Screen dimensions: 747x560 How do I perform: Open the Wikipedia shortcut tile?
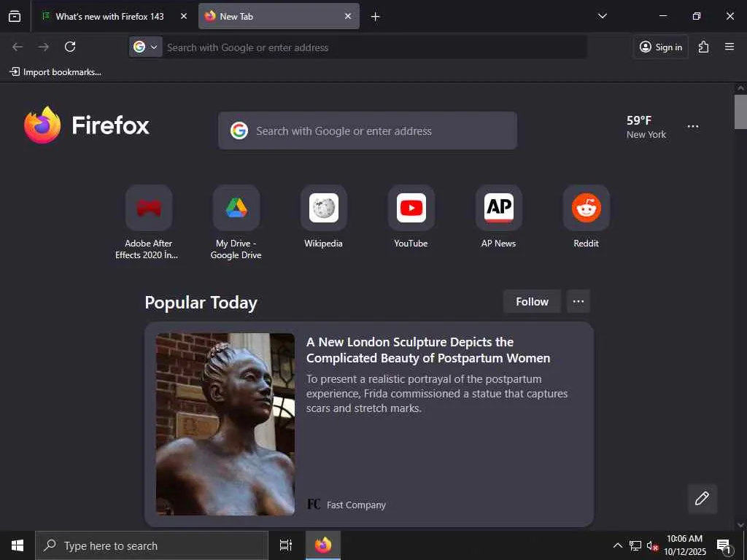coord(323,208)
